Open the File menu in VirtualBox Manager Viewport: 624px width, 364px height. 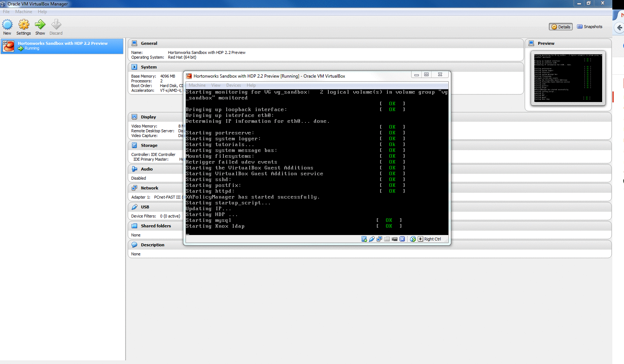point(6,12)
